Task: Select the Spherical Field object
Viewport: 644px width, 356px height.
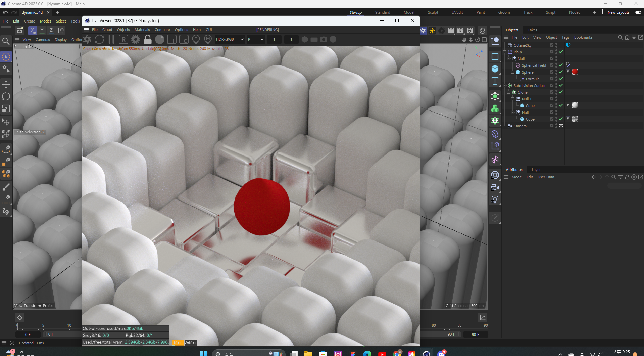Action: pos(534,65)
